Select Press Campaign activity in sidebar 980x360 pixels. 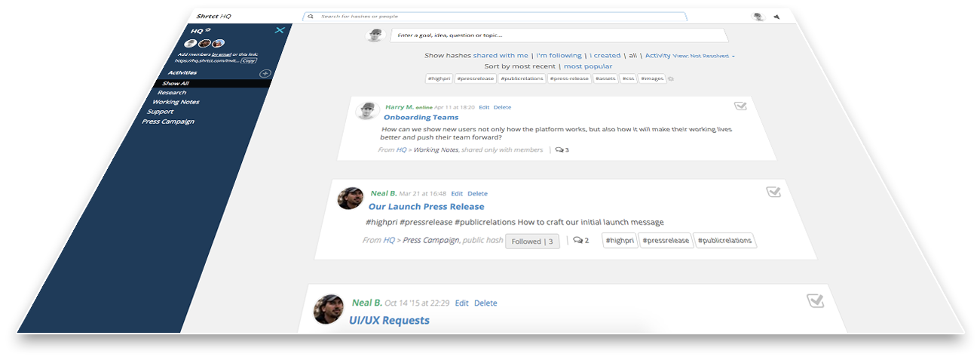pyautogui.click(x=168, y=122)
